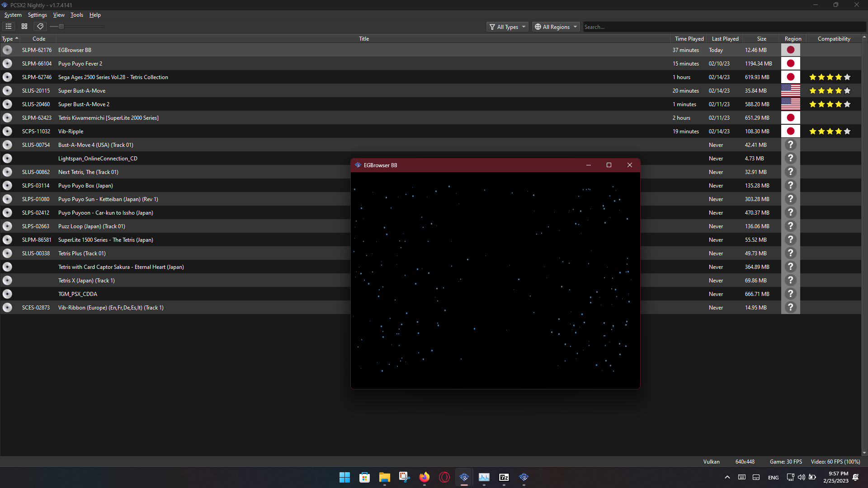Screen dimensions: 868x488
Task: Open the All Regions filter dropdown
Action: [x=555, y=27]
